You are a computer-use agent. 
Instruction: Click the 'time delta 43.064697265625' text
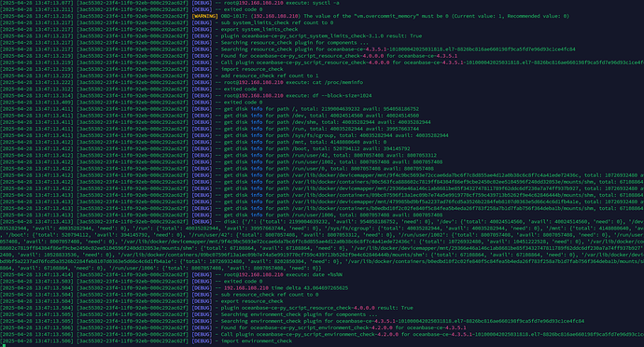(310, 288)
